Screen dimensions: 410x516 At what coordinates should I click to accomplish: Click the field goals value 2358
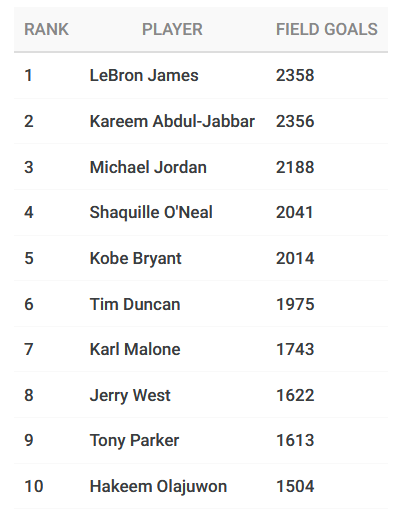click(x=295, y=75)
